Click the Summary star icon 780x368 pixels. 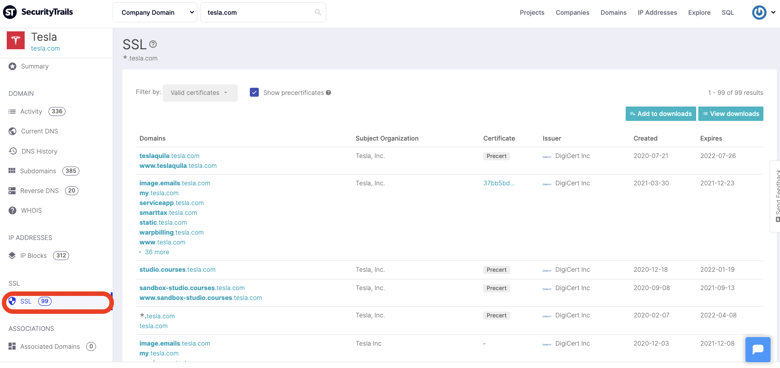12,66
